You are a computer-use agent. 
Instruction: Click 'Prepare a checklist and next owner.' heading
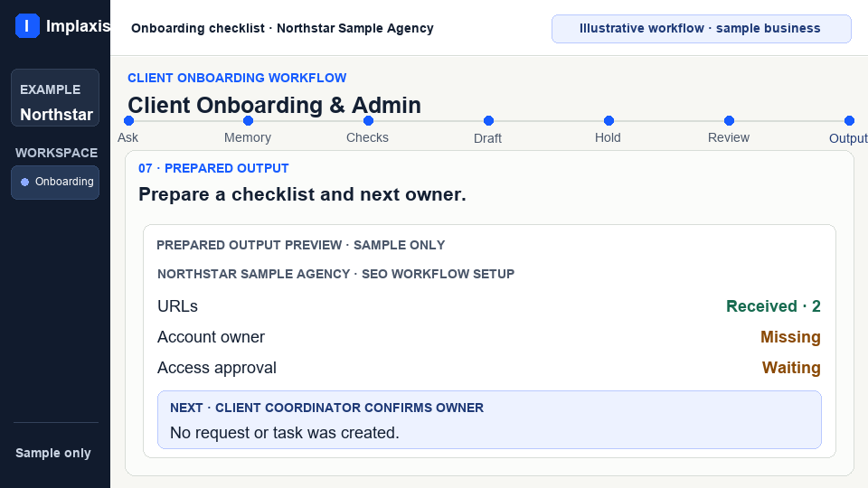click(302, 195)
